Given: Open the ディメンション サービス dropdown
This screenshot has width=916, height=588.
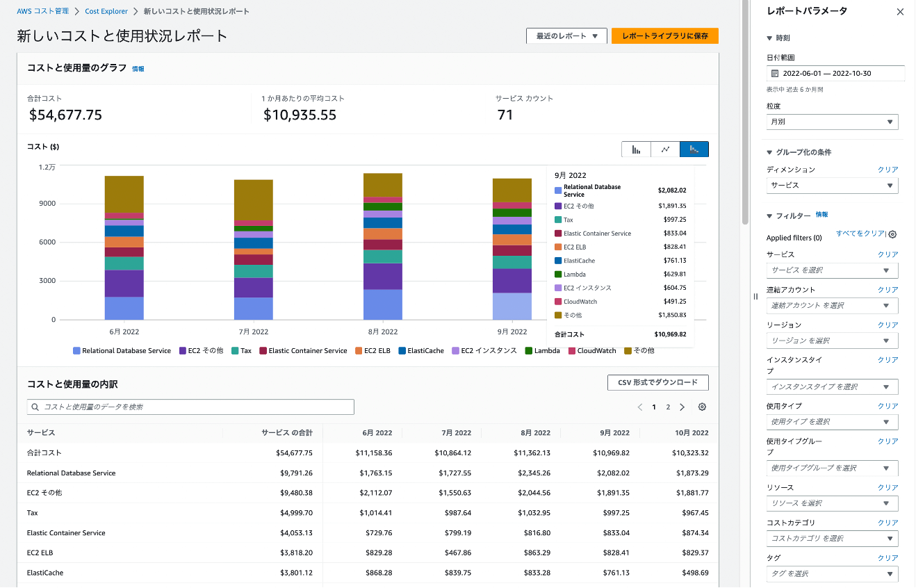Looking at the screenshot, I should point(832,186).
